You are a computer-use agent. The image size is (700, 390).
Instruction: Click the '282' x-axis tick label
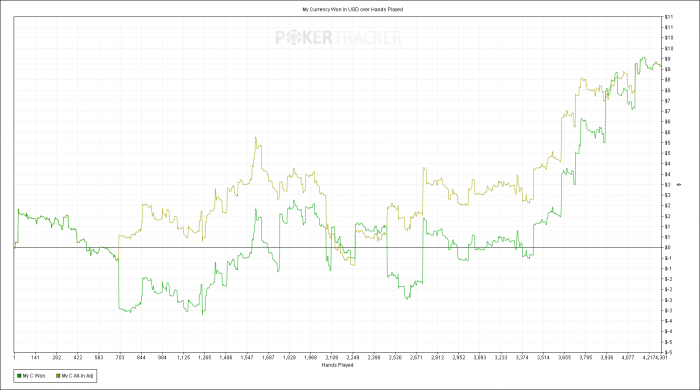click(57, 357)
